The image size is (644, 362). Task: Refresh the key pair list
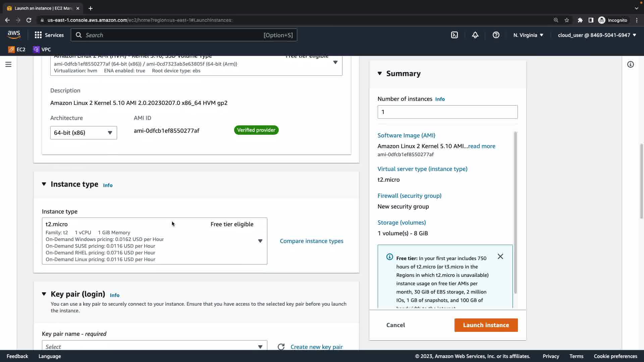click(x=281, y=347)
